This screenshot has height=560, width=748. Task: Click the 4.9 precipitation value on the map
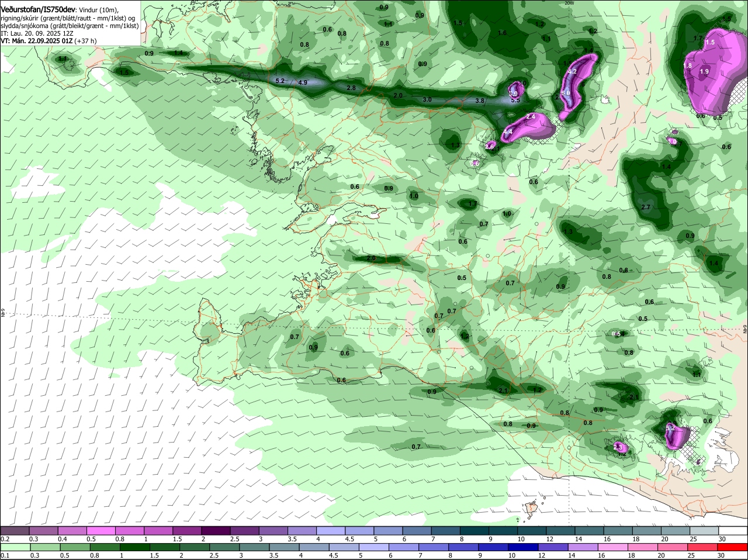(303, 82)
